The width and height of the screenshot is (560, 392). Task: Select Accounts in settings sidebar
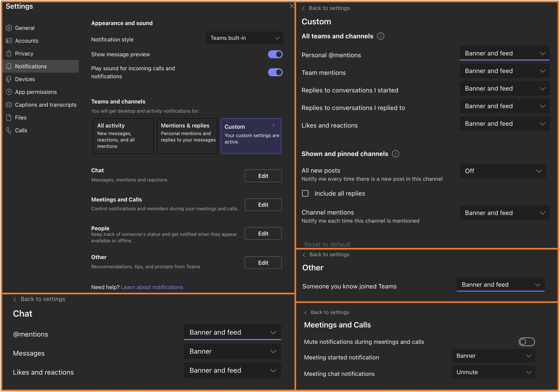[x=27, y=41]
